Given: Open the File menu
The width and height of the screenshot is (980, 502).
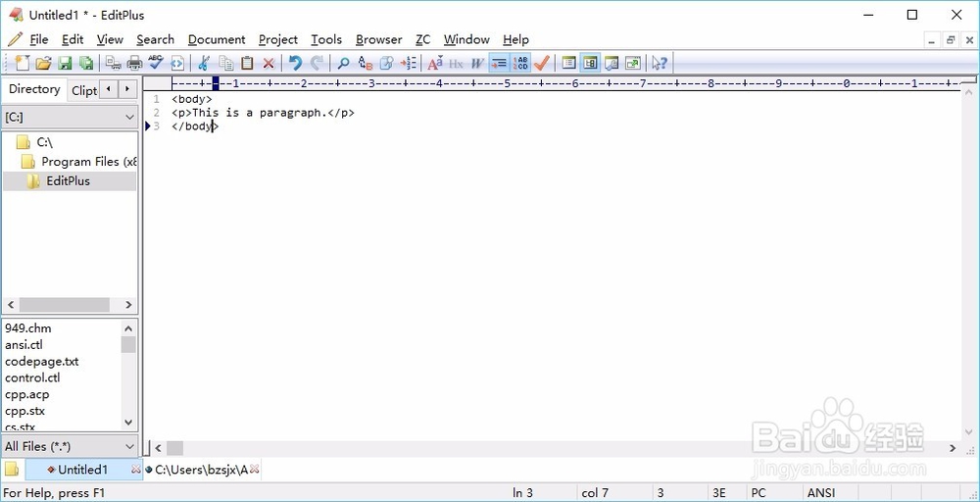Looking at the screenshot, I should click(39, 39).
